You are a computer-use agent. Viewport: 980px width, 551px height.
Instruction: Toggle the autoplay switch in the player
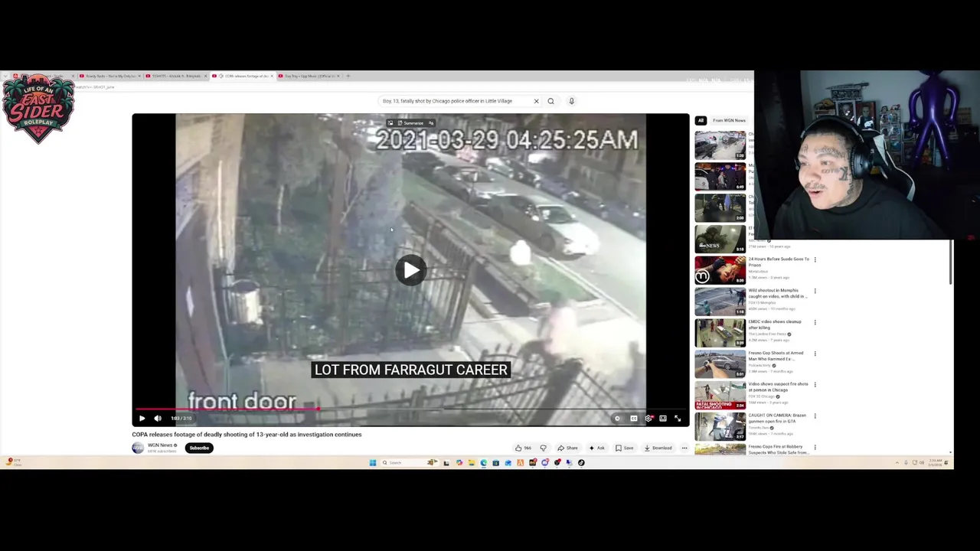point(617,419)
